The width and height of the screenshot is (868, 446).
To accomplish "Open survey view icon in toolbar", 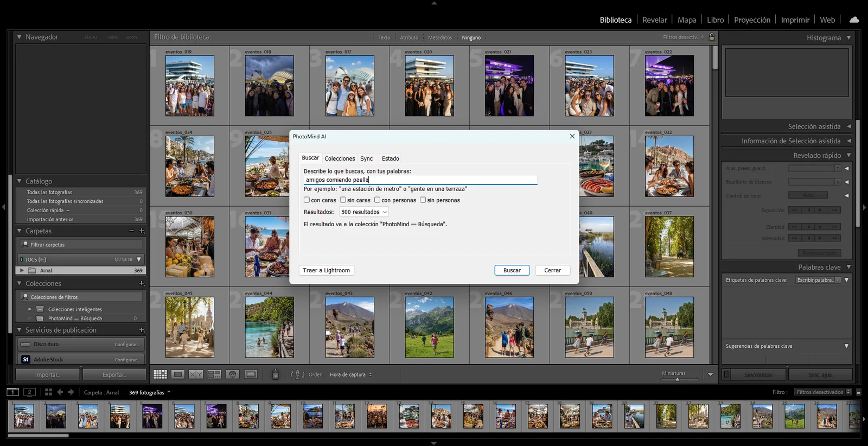I will (214, 374).
